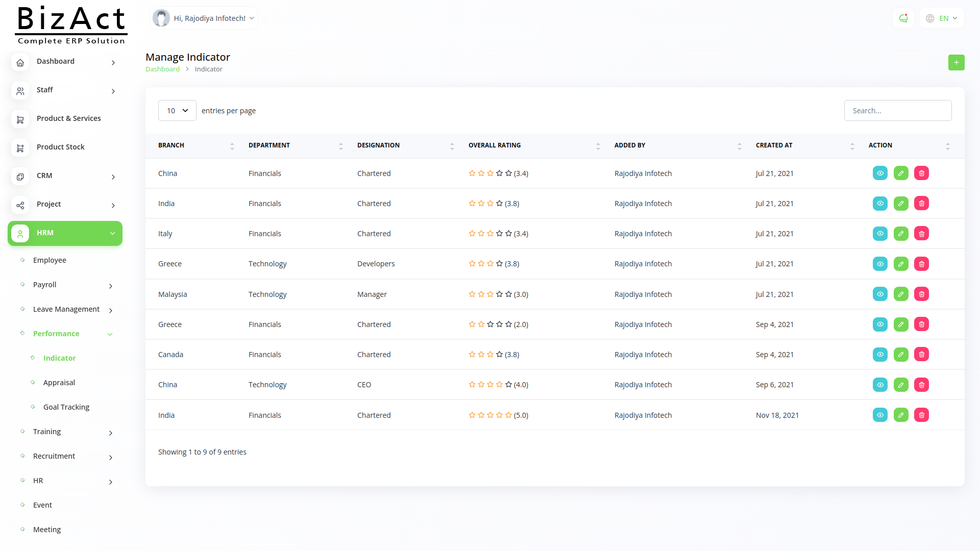Click the CRM layers icon in sidebar
The height and width of the screenshot is (551, 980).
(x=20, y=177)
